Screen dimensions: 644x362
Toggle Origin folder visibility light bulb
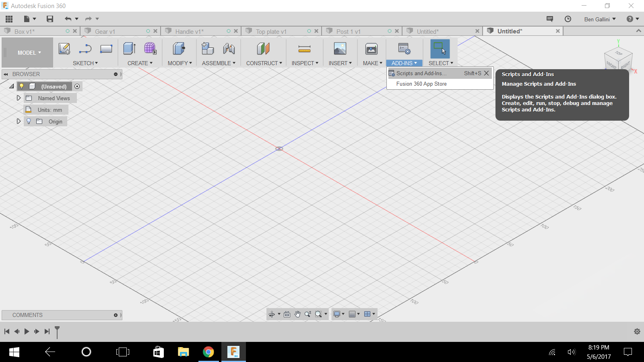tap(29, 121)
